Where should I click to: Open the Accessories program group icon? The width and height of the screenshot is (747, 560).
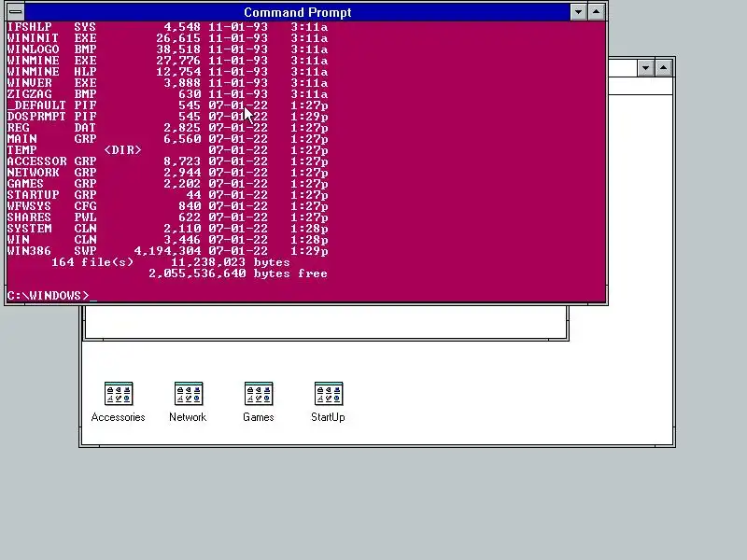coord(119,394)
